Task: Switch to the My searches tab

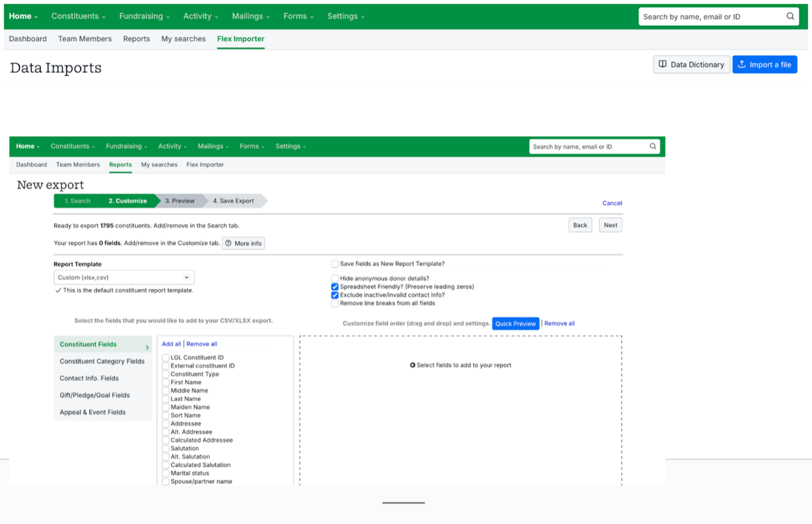Action: pyautogui.click(x=183, y=39)
